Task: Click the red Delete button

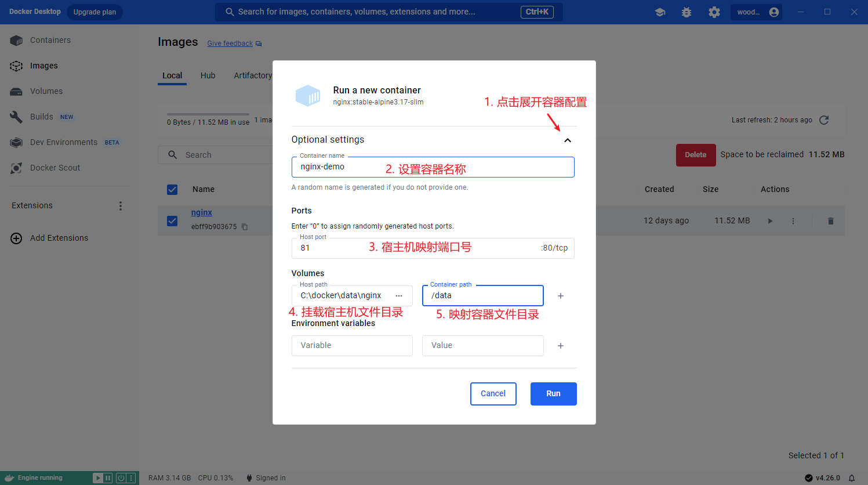Action: pos(696,155)
